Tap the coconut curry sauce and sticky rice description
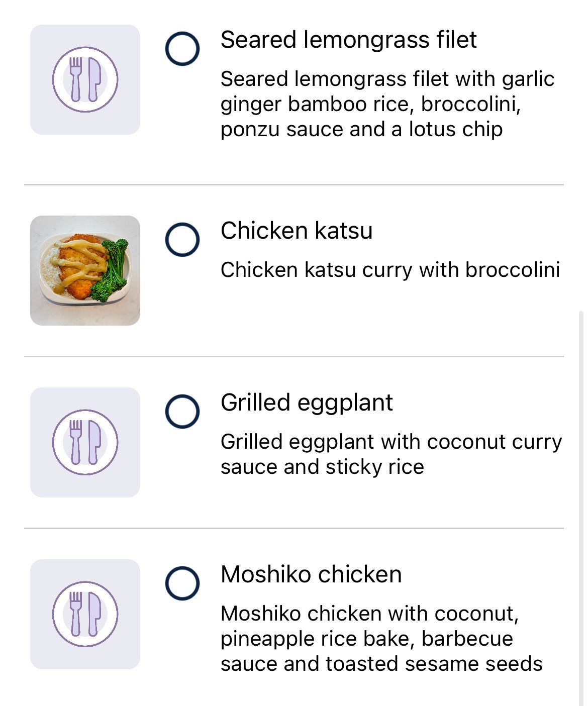This screenshot has height=706, width=588. 391,454
